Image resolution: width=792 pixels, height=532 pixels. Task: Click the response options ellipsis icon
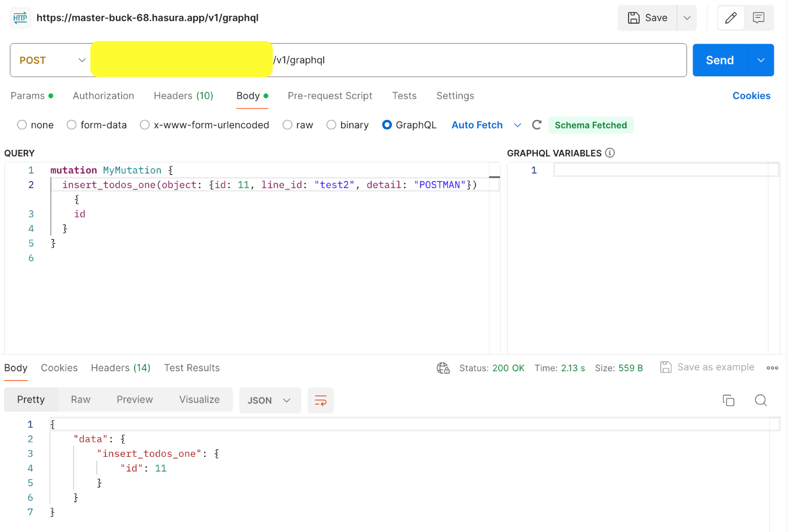coord(772,368)
